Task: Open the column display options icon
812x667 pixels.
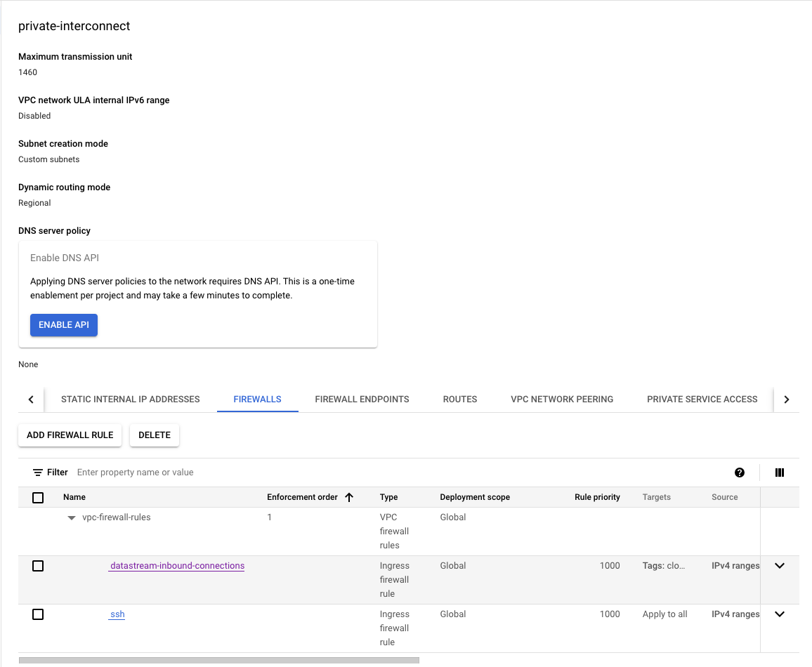Action: [x=779, y=473]
